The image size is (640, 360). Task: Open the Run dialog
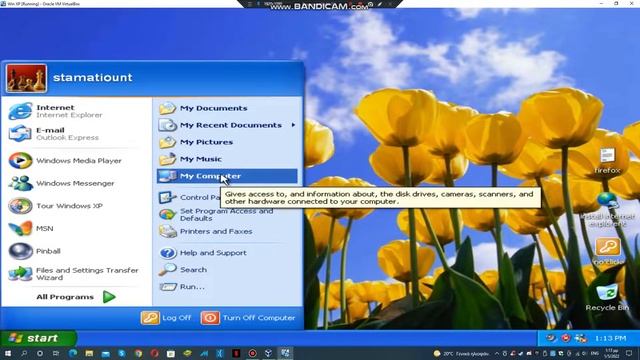pyautogui.click(x=182, y=287)
